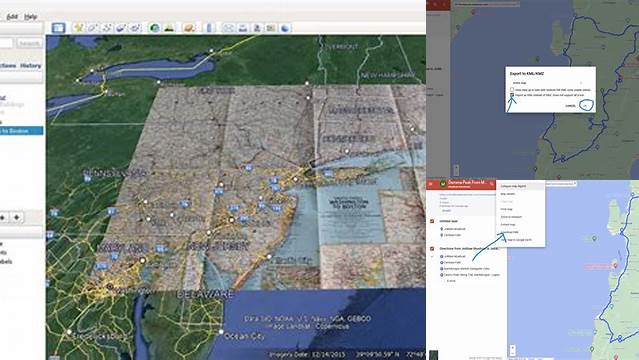The width and height of the screenshot is (639, 360).
Task: Uncheck the Directions layer checkbox in legend
Action: click(x=432, y=249)
